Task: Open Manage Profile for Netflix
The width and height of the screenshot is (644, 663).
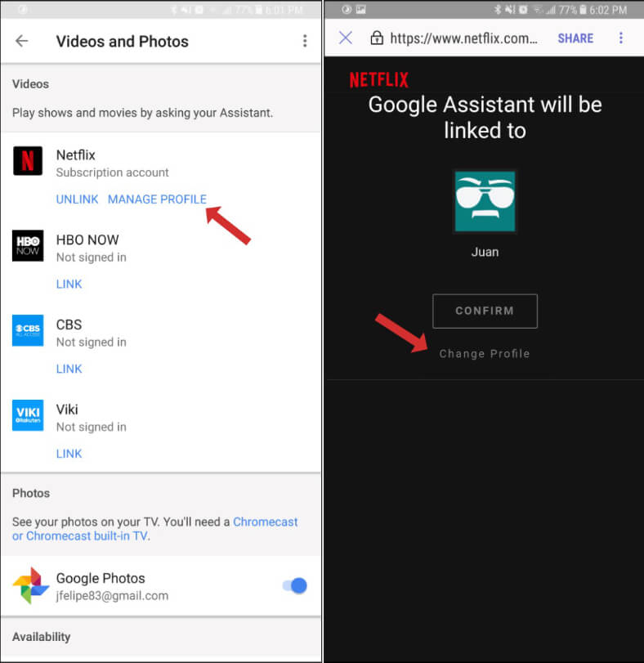Action: click(x=157, y=199)
